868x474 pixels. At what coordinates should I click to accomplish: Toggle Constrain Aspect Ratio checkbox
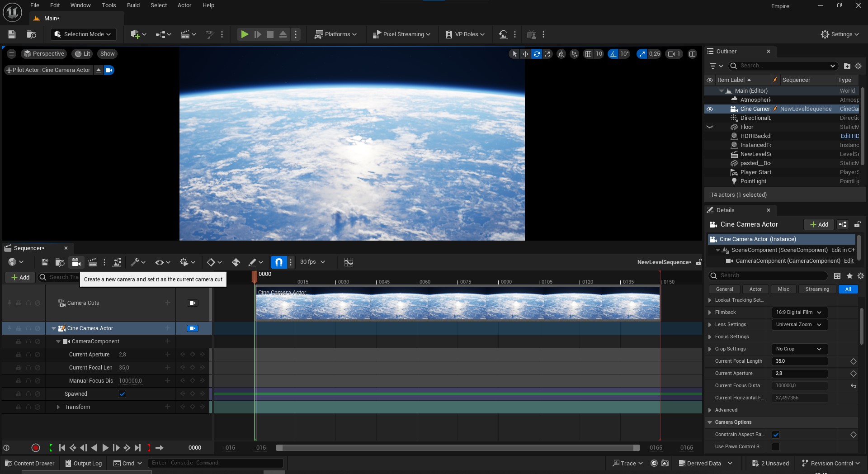pyautogui.click(x=776, y=435)
